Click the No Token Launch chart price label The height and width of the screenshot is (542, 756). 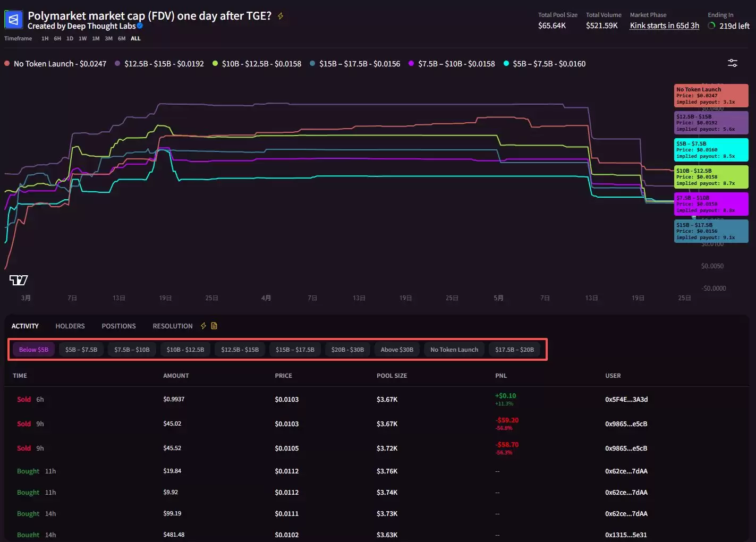pyautogui.click(x=711, y=96)
